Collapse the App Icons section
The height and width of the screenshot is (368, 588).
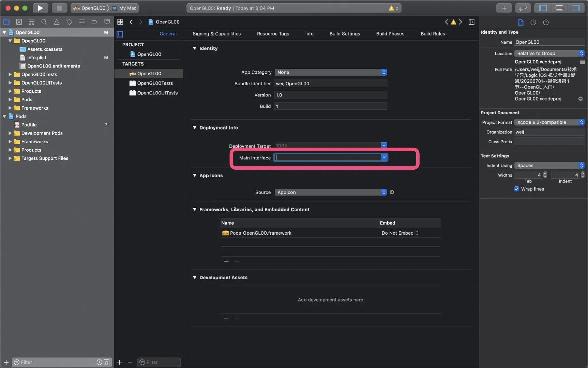[x=195, y=175]
